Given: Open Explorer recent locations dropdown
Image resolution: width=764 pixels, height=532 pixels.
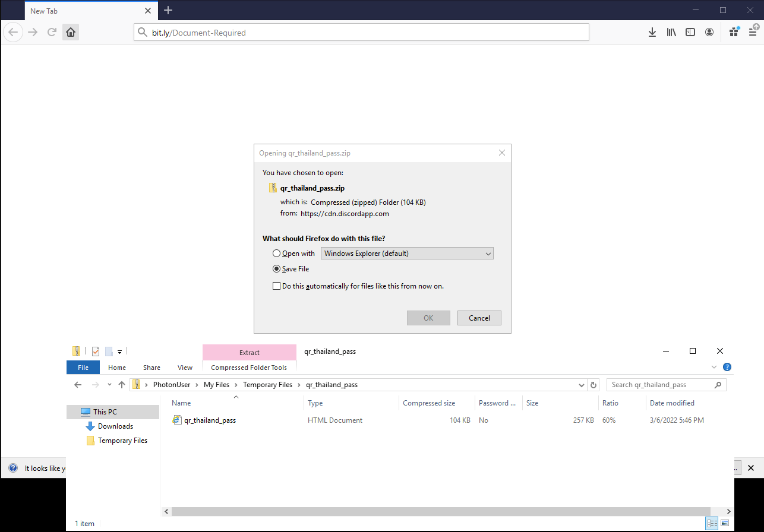Looking at the screenshot, I should point(109,385).
